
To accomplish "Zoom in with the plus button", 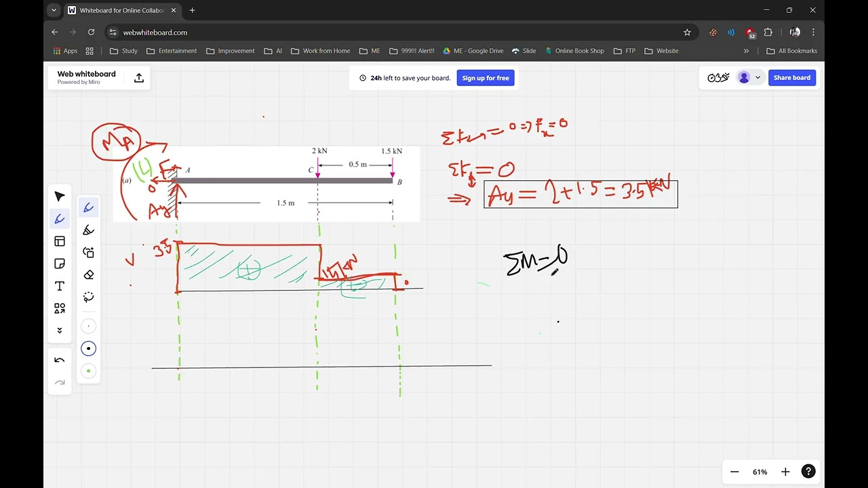I will 785,472.
